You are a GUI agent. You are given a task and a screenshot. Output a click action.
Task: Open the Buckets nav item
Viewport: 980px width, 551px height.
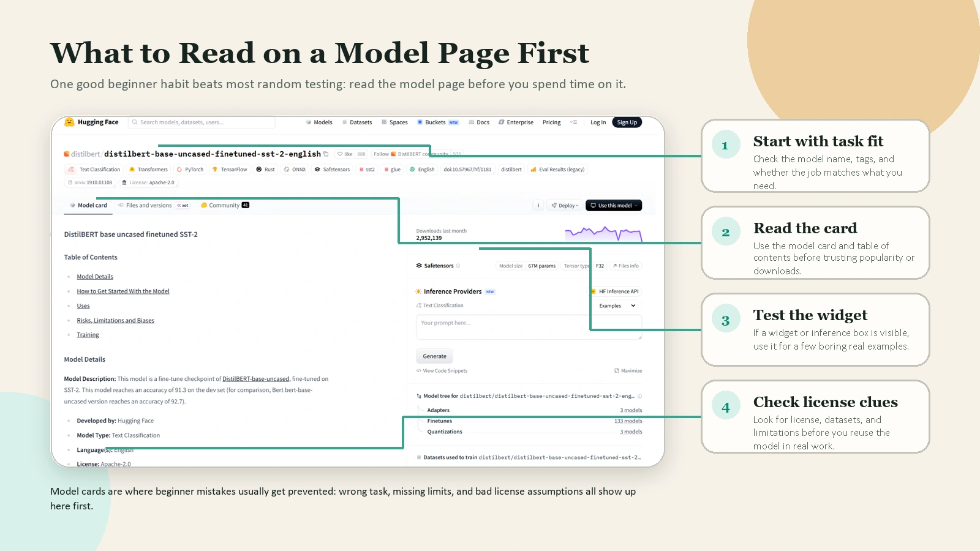coord(437,122)
